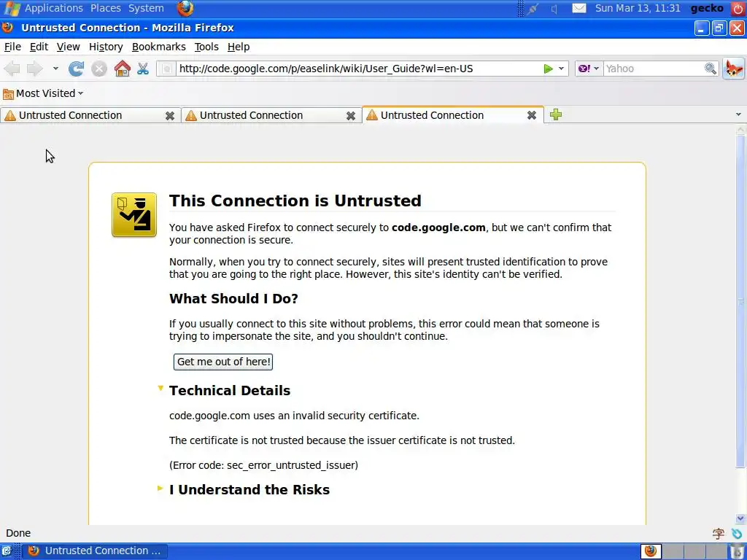Click the site identity icon in URL bar
Image resolution: width=747 pixels, height=560 pixels.
pos(166,69)
